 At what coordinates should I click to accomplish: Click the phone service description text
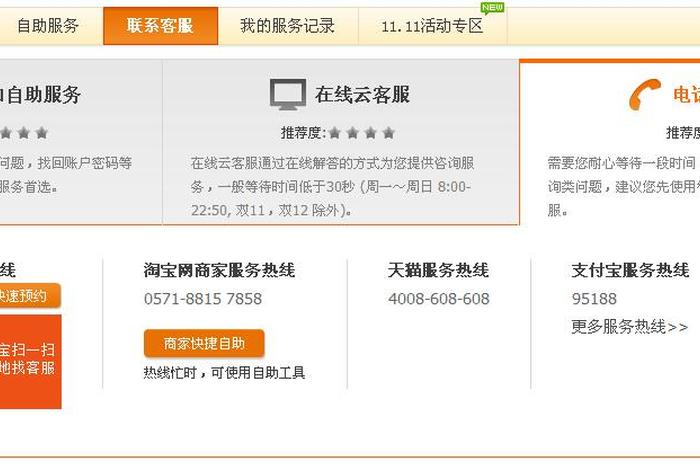[624, 187]
